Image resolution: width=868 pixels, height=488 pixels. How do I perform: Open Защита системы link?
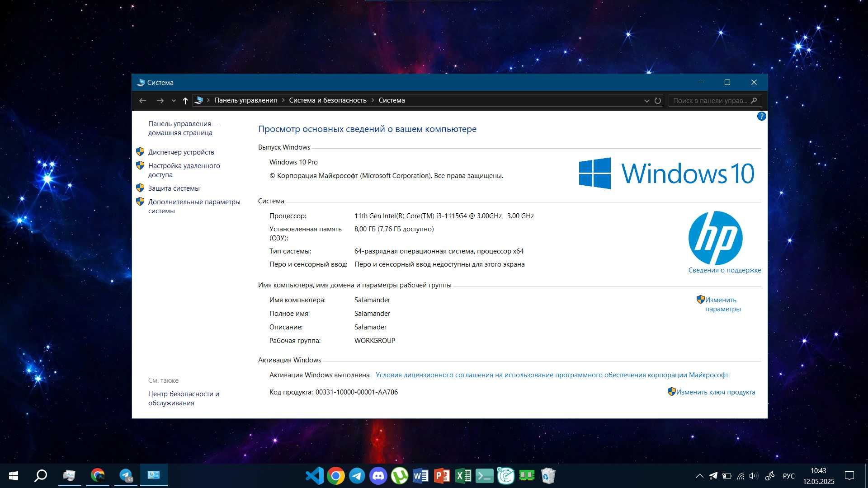[174, 188]
